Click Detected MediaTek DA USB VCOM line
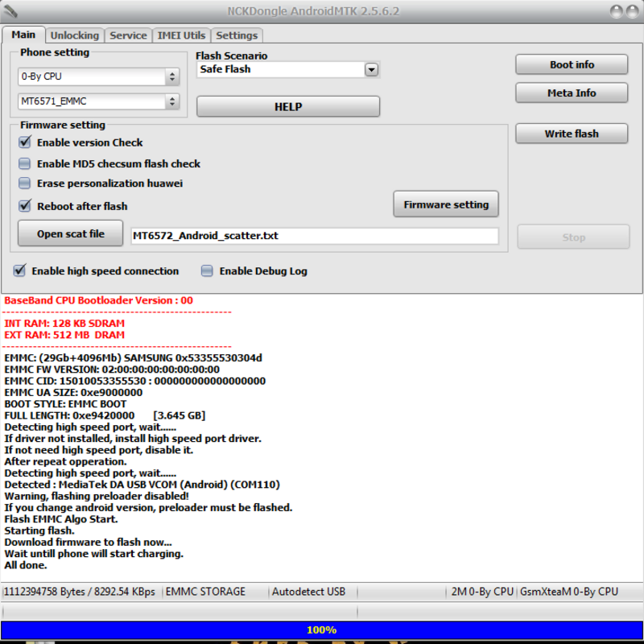The image size is (644, 644). pyautogui.click(x=142, y=485)
